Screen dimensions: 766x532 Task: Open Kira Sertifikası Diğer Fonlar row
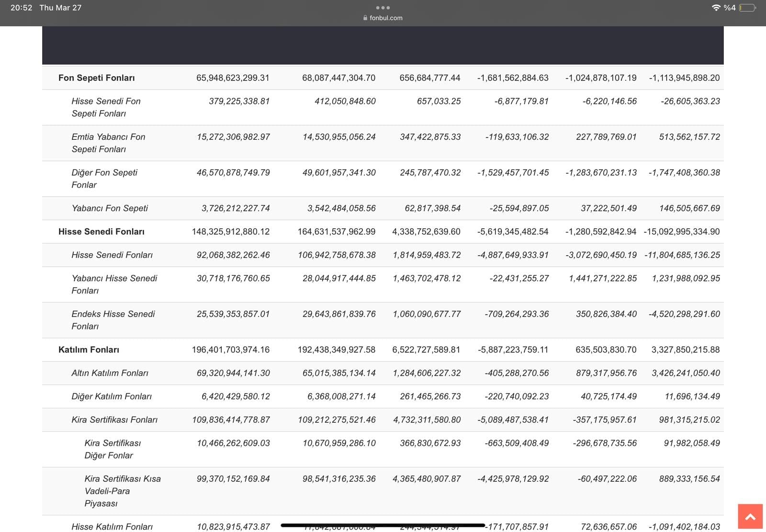[113, 449]
